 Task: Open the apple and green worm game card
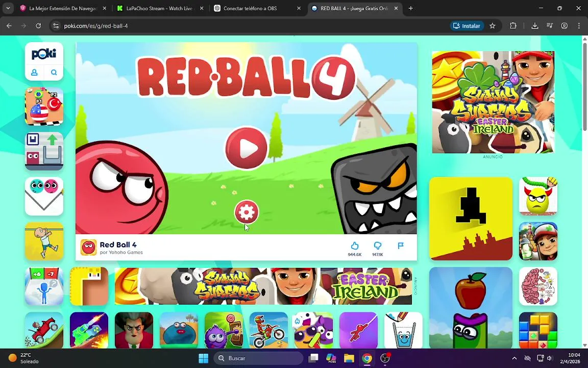click(471, 308)
